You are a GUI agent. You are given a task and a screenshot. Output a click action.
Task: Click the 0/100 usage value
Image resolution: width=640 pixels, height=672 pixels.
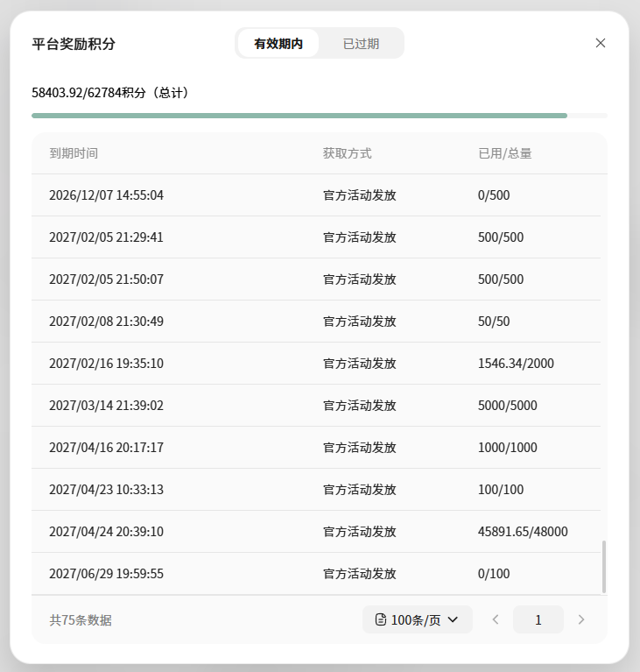(x=494, y=573)
